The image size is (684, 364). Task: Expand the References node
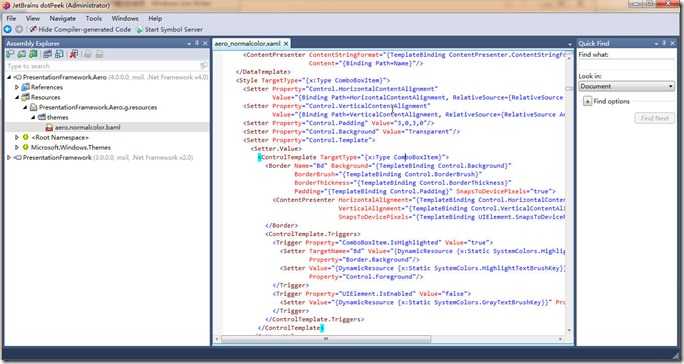(x=17, y=87)
